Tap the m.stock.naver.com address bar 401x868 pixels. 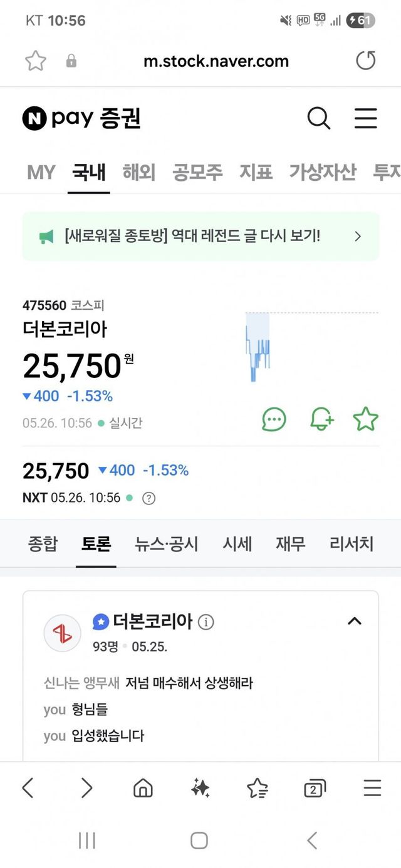pyautogui.click(x=216, y=61)
